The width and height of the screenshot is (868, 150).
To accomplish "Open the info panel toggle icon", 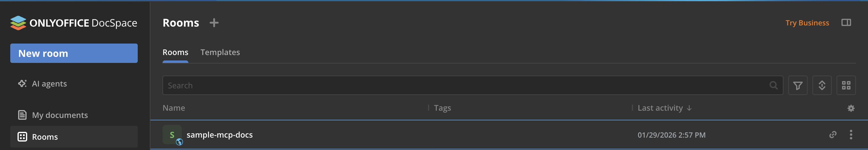I will 846,23.
